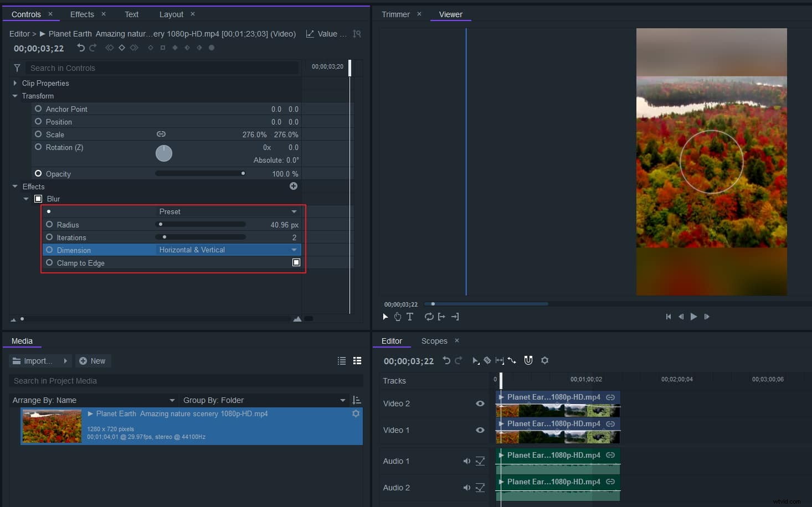Click the Radius slider handle
This screenshot has width=812, height=507.
(x=161, y=224)
